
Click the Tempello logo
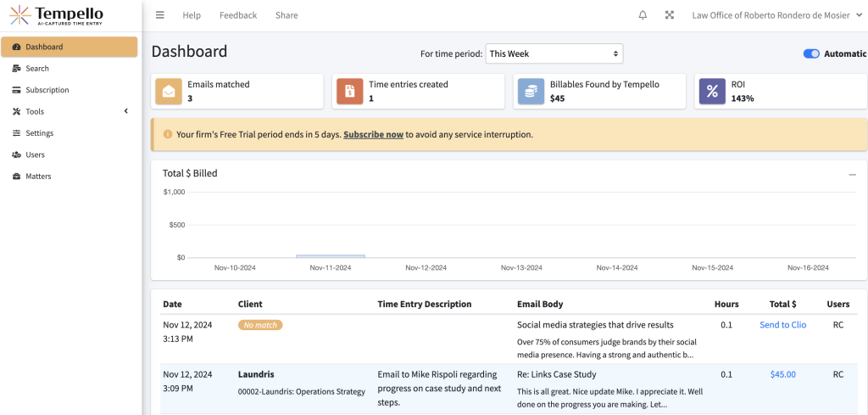click(57, 15)
